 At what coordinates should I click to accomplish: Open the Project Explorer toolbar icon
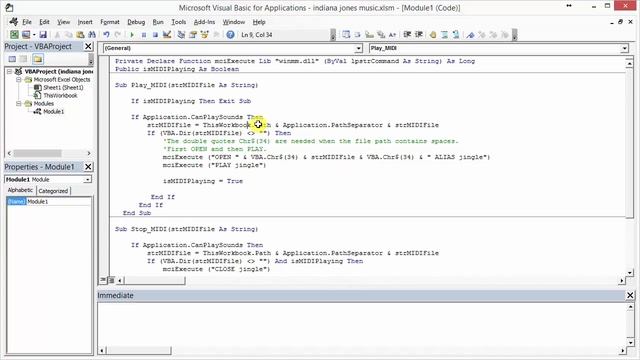(x=181, y=35)
